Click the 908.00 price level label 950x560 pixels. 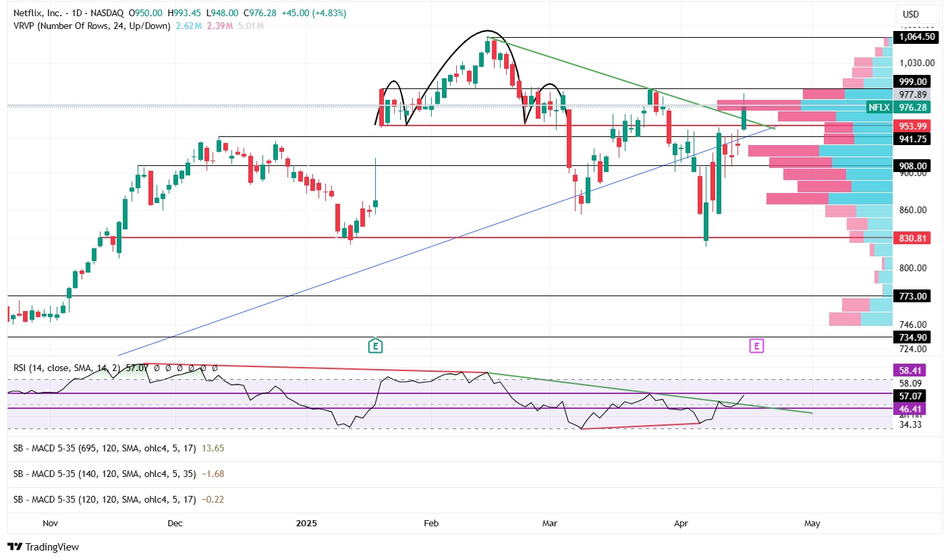(x=912, y=165)
